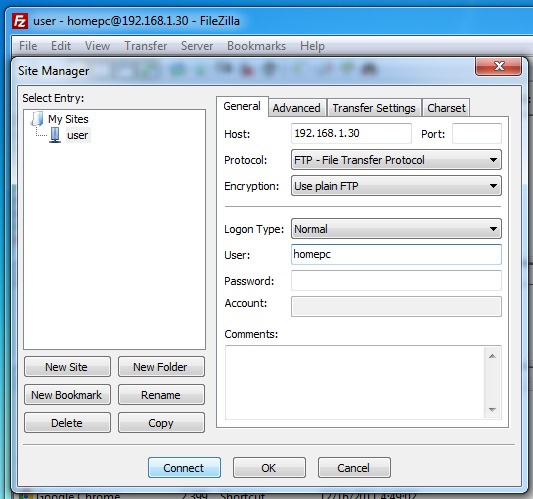Switch to the Charset tab
Viewport: 533px width, 499px height.
[446, 108]
